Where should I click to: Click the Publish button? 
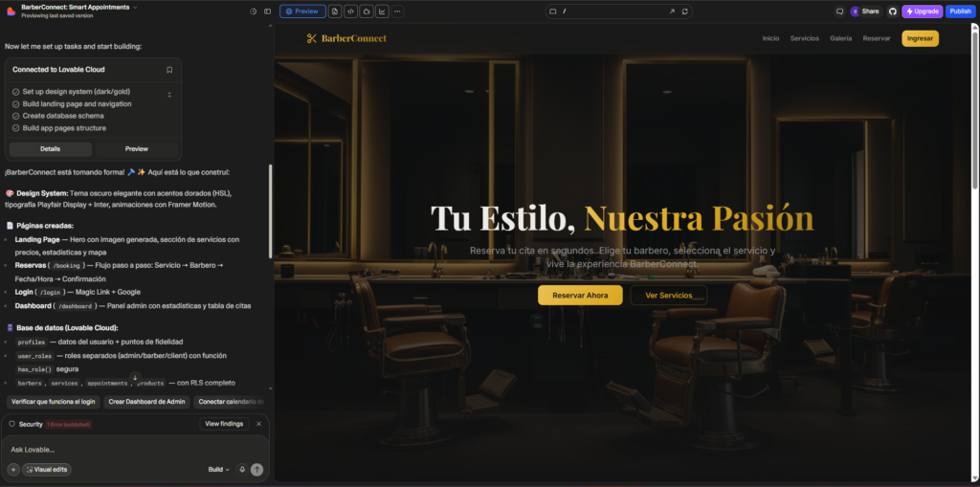coord(960,11)
